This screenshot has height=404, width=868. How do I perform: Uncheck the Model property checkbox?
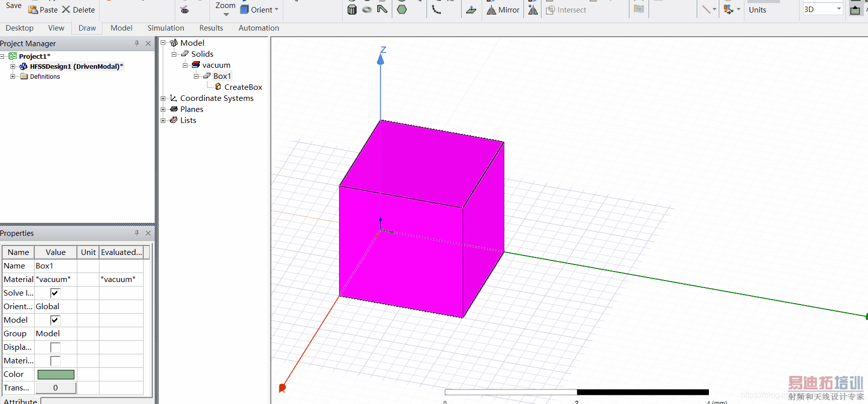55,320
